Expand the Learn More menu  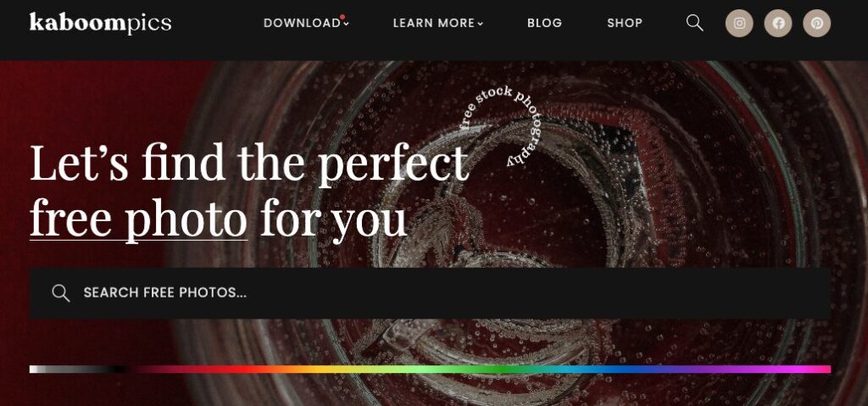pos(438,23)
